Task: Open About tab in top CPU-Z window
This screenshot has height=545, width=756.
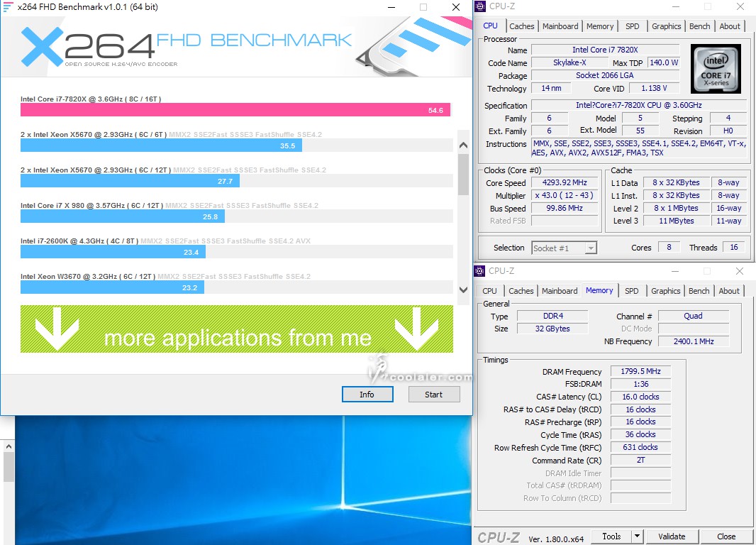Action: [x=730, y=26]
